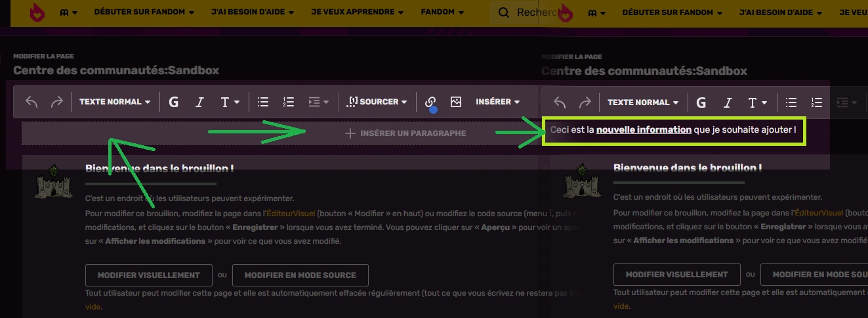Toggle bold (G) in left editor toolbar
The image size is (868, 318).
(174, 102)
